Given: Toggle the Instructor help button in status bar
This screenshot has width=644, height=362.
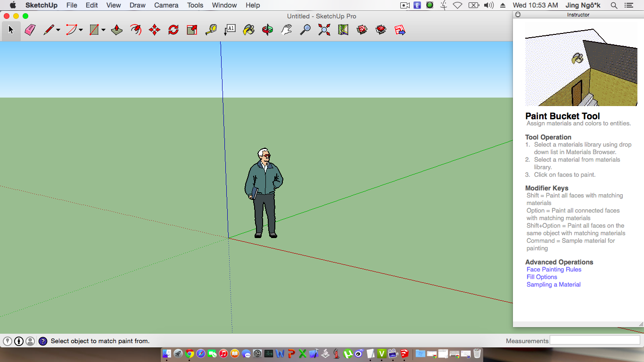Looking at the screenshot, I should (x=43, y=341).
